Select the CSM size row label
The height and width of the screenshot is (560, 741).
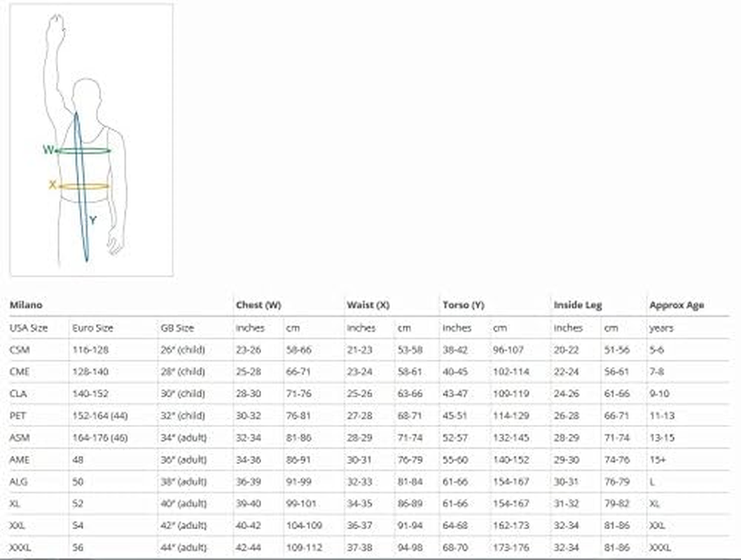[20, 349]
